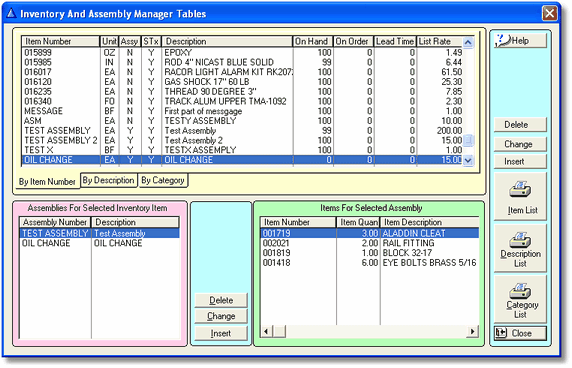Switch to the By Category tab
This screenshot has width=572, height=368.
click(163, 180)
